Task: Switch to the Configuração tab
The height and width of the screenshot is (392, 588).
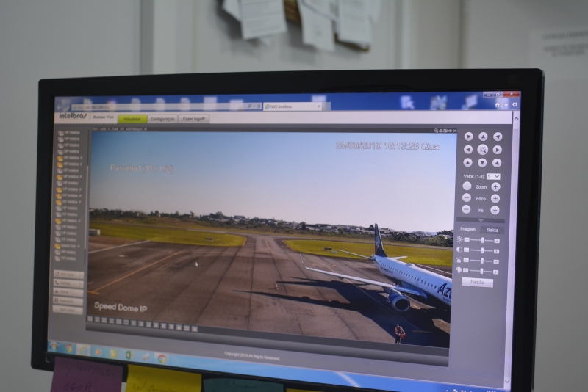Action: (x=162, y=119)
